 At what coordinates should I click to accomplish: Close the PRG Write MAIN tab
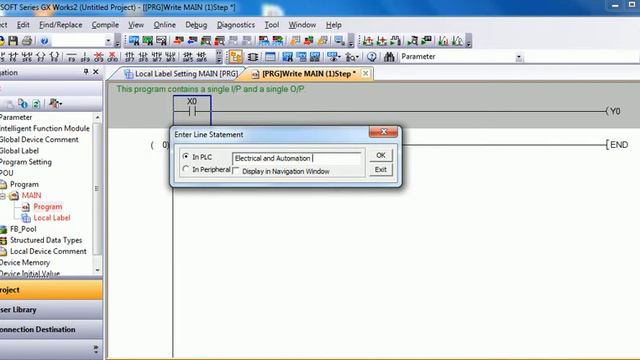(366, 73)
